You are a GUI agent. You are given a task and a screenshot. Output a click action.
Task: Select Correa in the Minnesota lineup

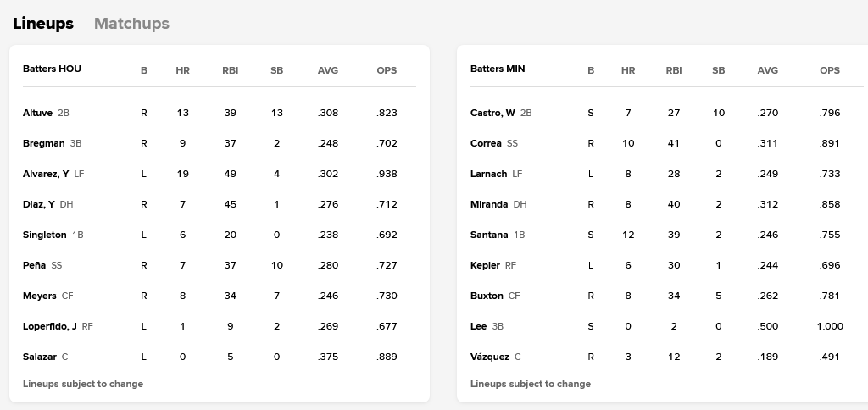(x=486, y=143)
